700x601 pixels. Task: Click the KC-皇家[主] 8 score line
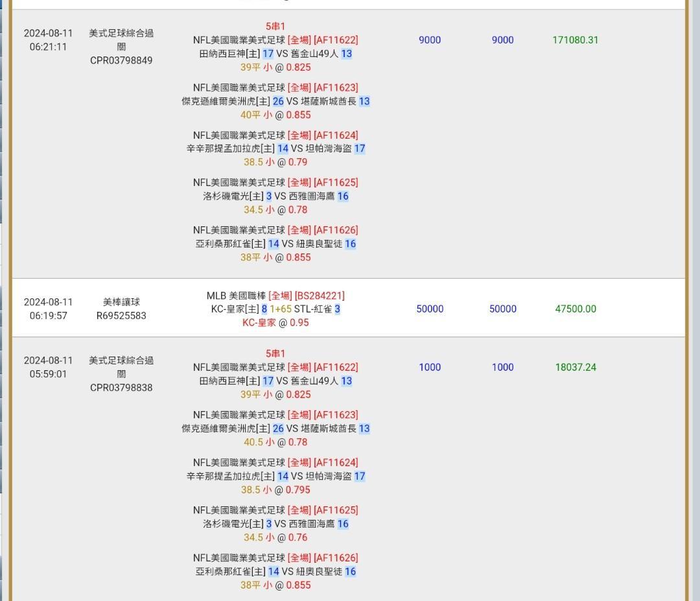(x=239, y=309)
